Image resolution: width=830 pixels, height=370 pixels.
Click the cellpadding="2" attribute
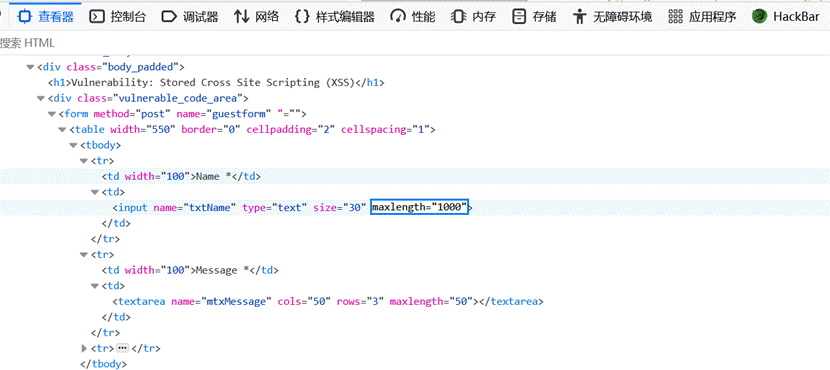click(291, 130)
